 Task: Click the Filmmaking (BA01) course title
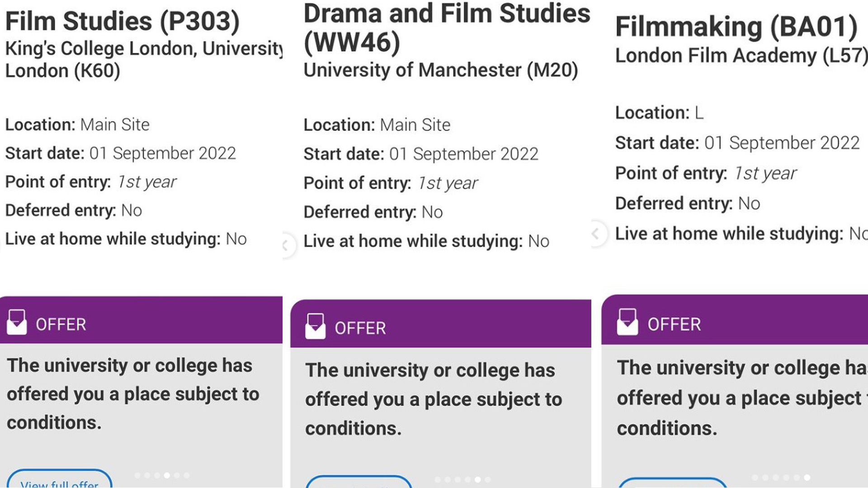736,27
